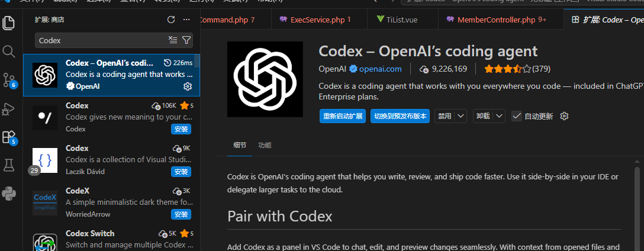Viewport: 644px width, 251px height.
Task: Select the Codex extension detail tab
Action: pyautogui.click(x=604, y=20)
